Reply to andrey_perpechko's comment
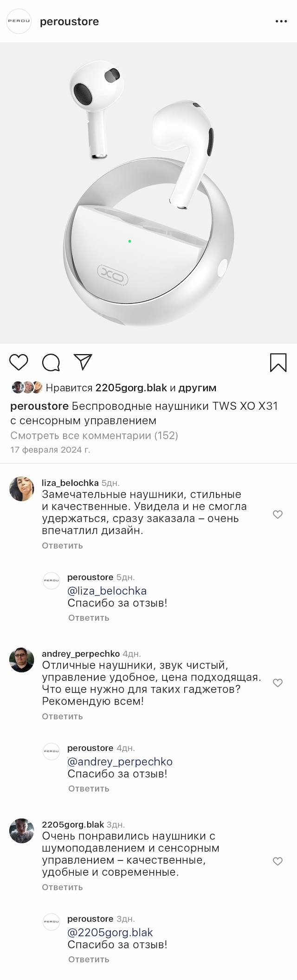The height and width of the screenshot is (980, 297). (x=62, y=716)
